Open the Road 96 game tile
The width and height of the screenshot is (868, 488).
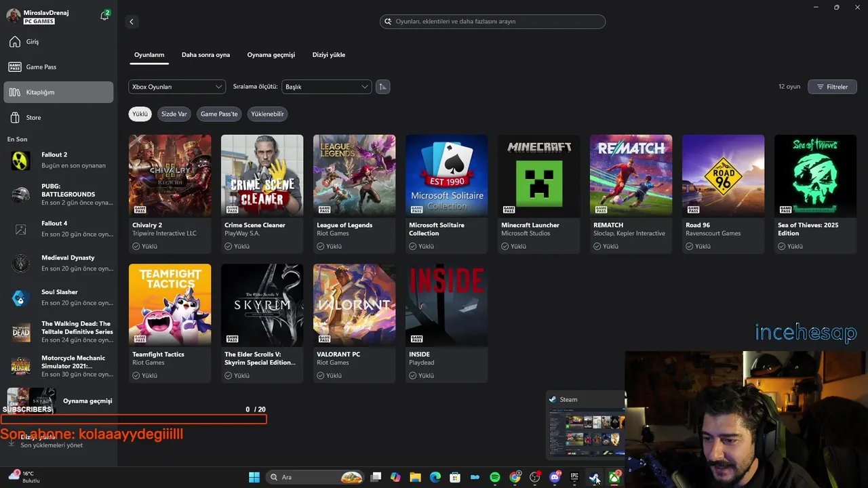723,194
